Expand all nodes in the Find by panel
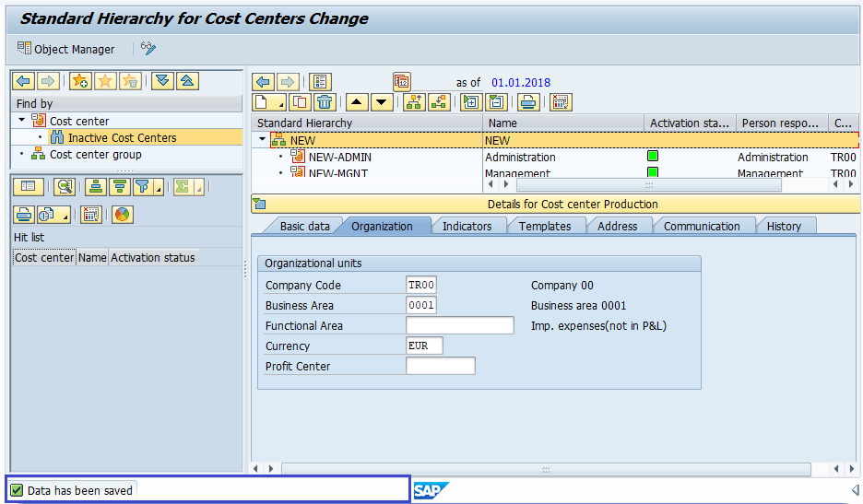Image resolution: width=863 pixels, height=504 pixels. [162, 81]
